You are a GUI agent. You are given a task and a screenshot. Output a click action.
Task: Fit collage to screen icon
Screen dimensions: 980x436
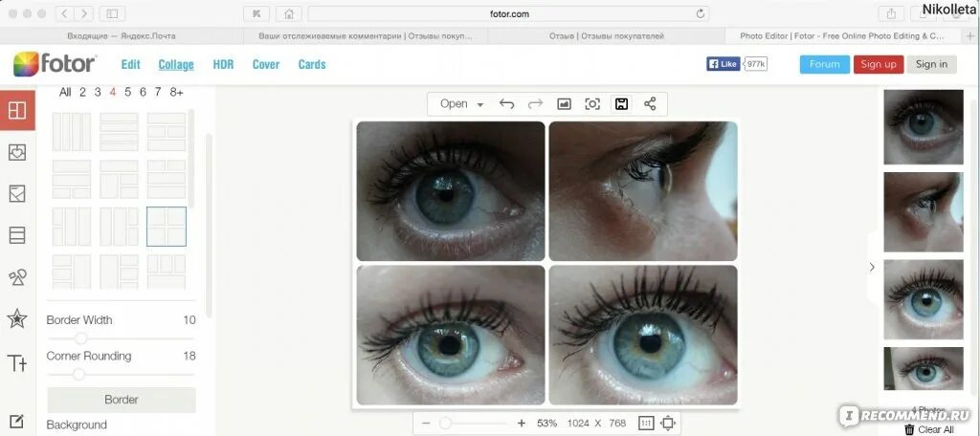tap(668, 424)
